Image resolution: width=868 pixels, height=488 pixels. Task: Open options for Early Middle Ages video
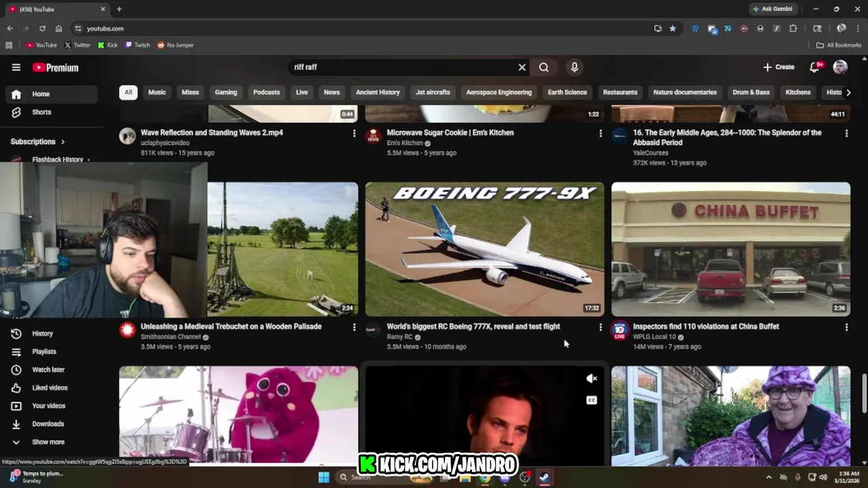point(846,134)
